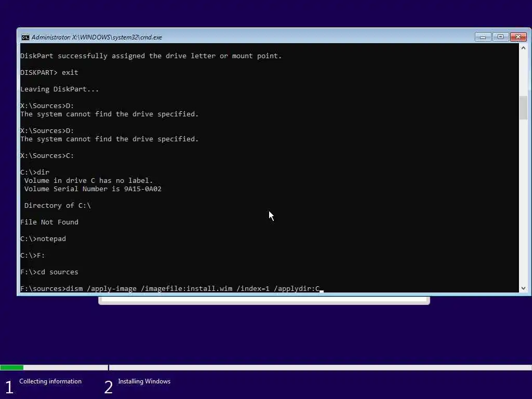Click the 'DISKPART> exit' line

[49, 73]
